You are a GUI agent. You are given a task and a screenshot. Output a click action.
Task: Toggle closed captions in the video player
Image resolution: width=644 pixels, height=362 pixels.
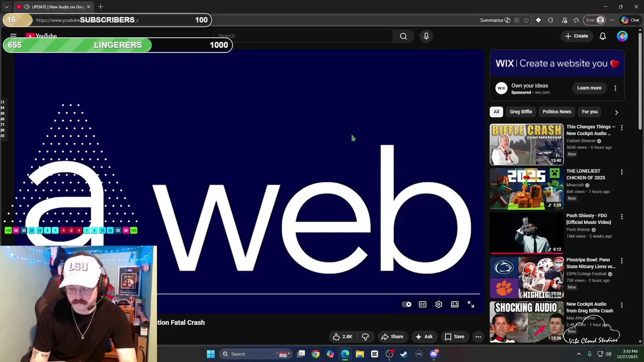pos(423,305)
